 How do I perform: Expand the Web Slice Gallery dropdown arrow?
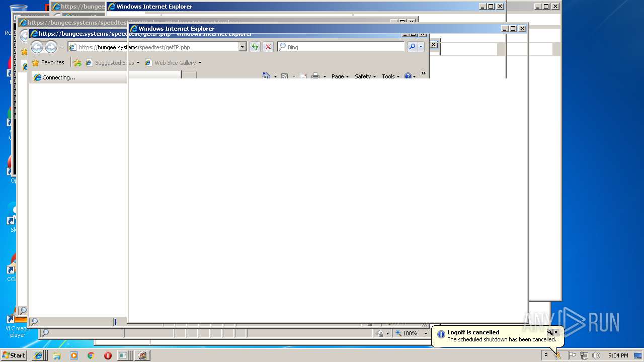pos(200,63)
